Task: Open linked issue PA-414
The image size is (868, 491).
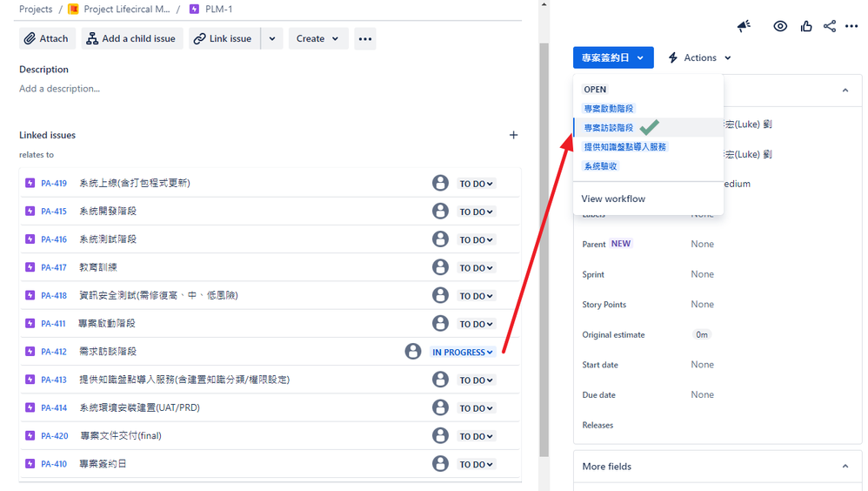Action: pyautogui.click(x=54, y=408)
